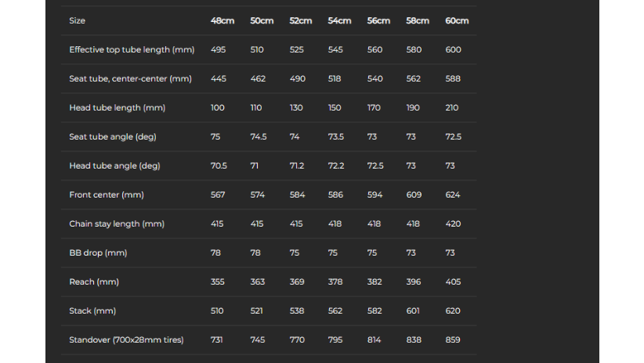Select the 52cm size column header
Viewport: 644px width, 363px height.
point(301,20)
